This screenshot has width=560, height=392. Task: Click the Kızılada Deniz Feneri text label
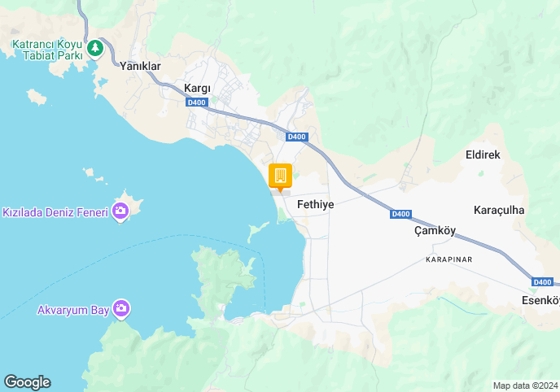pos(55,212)
